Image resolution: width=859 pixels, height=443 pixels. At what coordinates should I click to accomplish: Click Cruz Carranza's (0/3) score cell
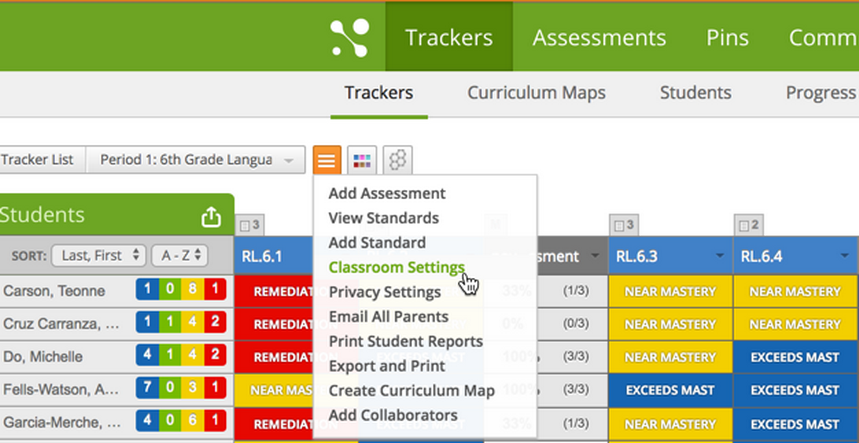tap(576, 324)
